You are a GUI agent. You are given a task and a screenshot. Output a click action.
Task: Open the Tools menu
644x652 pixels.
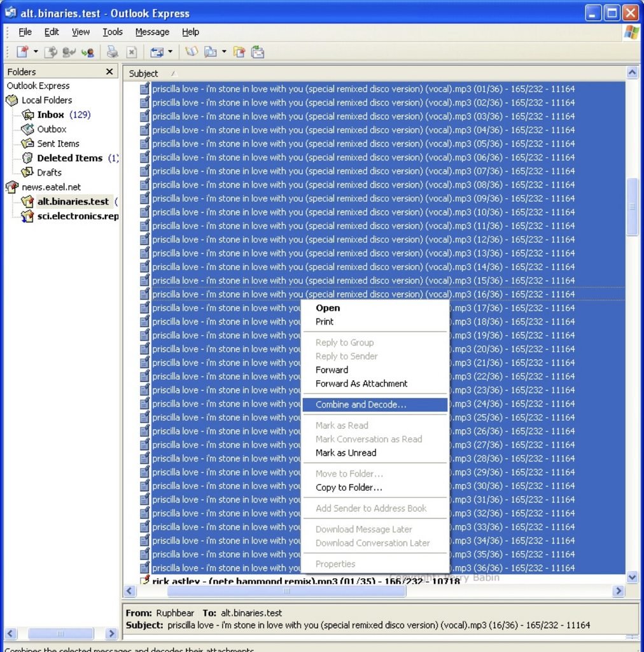point(113,32)
